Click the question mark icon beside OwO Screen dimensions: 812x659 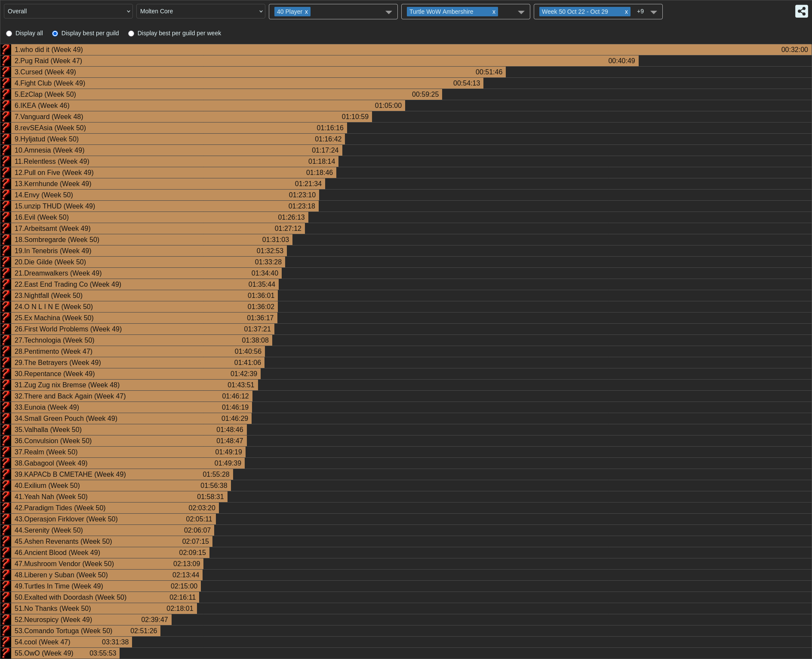6,653
